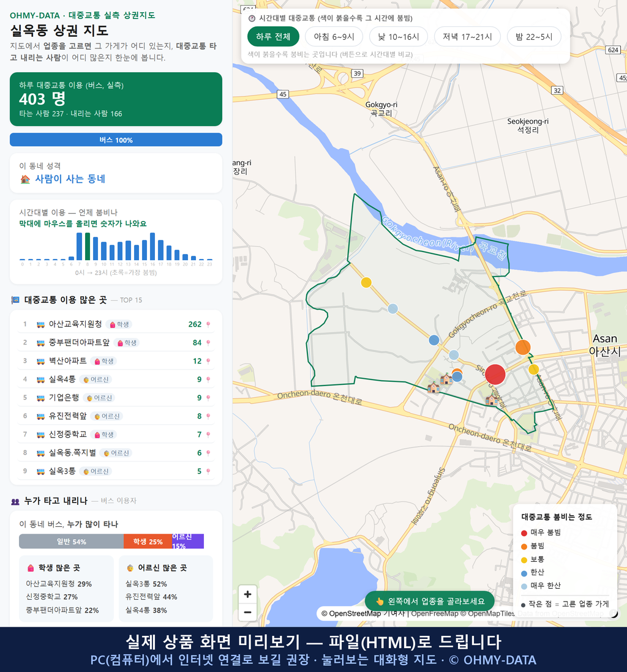Viewport: 627px width, 672px height.
Task: Click 유진전력앞 44% under 어르신 많은 곳
Action: pyautogui.click(x=151, y=597)
